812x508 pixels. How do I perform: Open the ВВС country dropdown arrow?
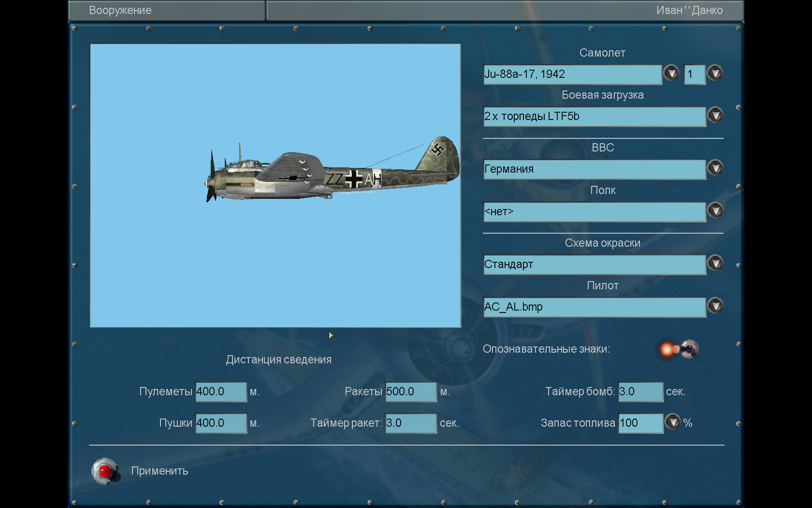click(715, 168)
